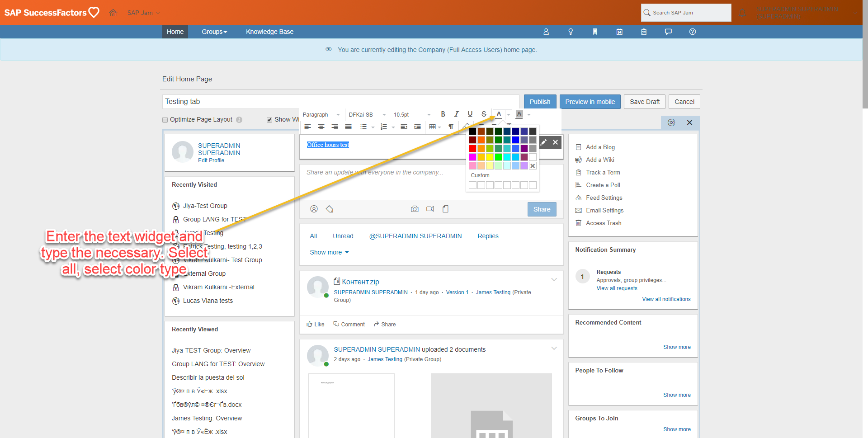Open the 10.5pt font size dropdown
The image size is (868, 438).
pyautogui.click(x=412, y=115)
